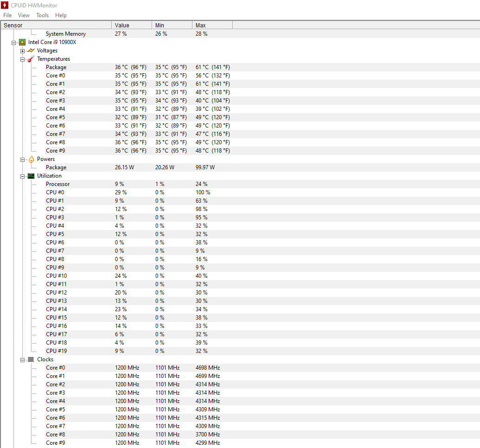Click the 100 % max value for CPU #0
Image resolution: width=480 pixels, height=448 pixels.
click(203, 192)
